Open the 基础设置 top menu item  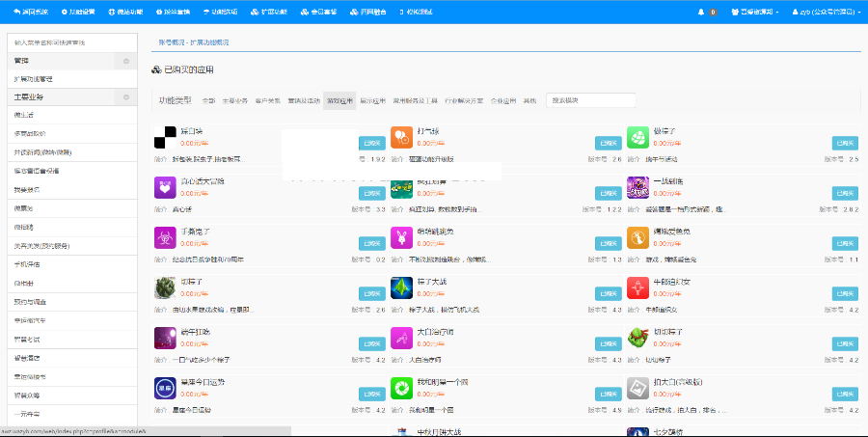tap(78, 12)
